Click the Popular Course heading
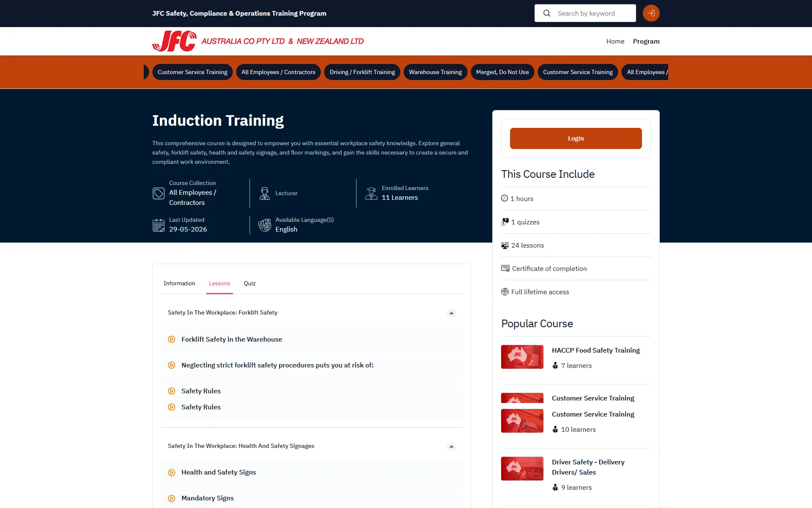Viewport: 812px width, 508px height. coord(537,323)
